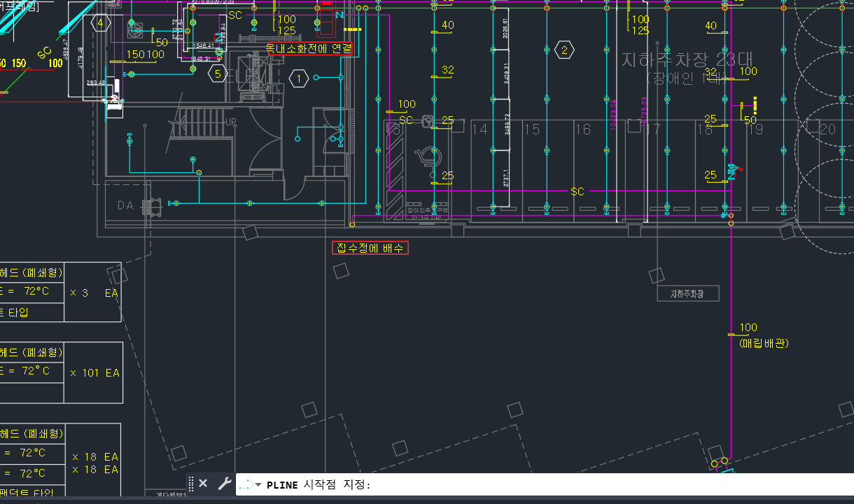Click the PLINE polyline icon in command line
The image size is (854, 504).
(x=246, y=484)
